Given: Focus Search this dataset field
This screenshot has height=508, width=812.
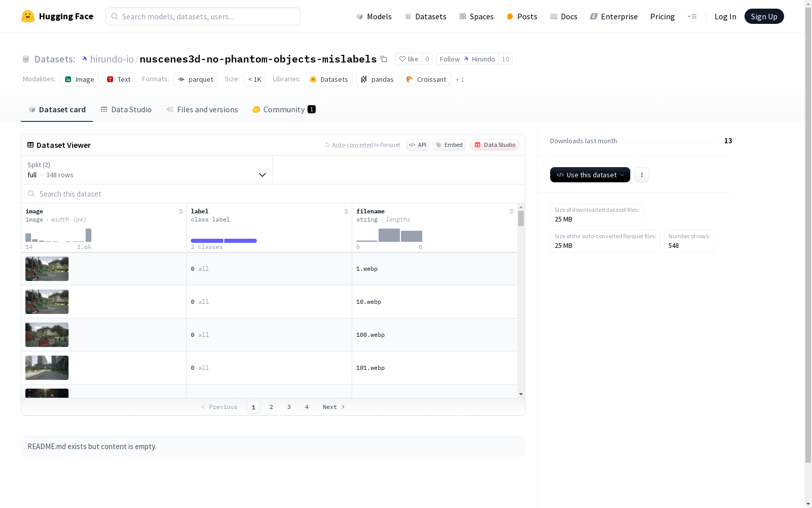Looking at the screenshot, I should tap(273, 194).
